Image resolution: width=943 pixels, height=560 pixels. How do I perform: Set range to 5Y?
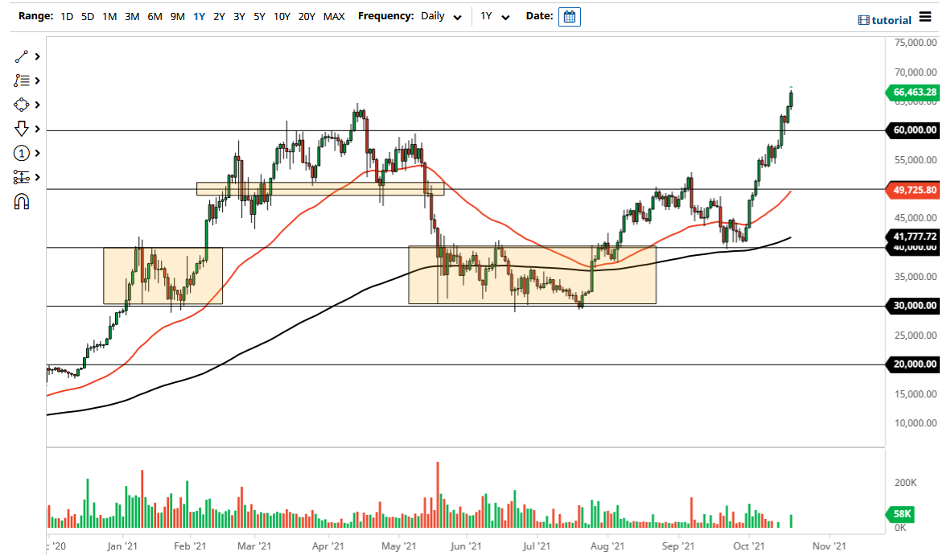[259, 17]
